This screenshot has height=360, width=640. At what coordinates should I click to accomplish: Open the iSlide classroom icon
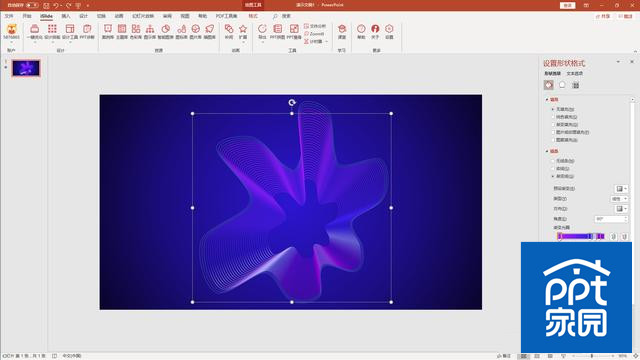[x=342, y=29]
